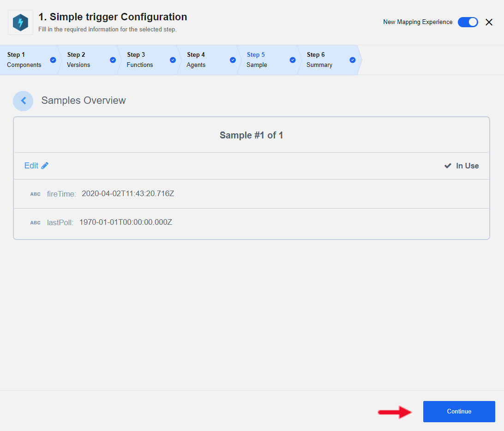Select the fireTime field label
The image size is (504, 431).
click(61, 194)
